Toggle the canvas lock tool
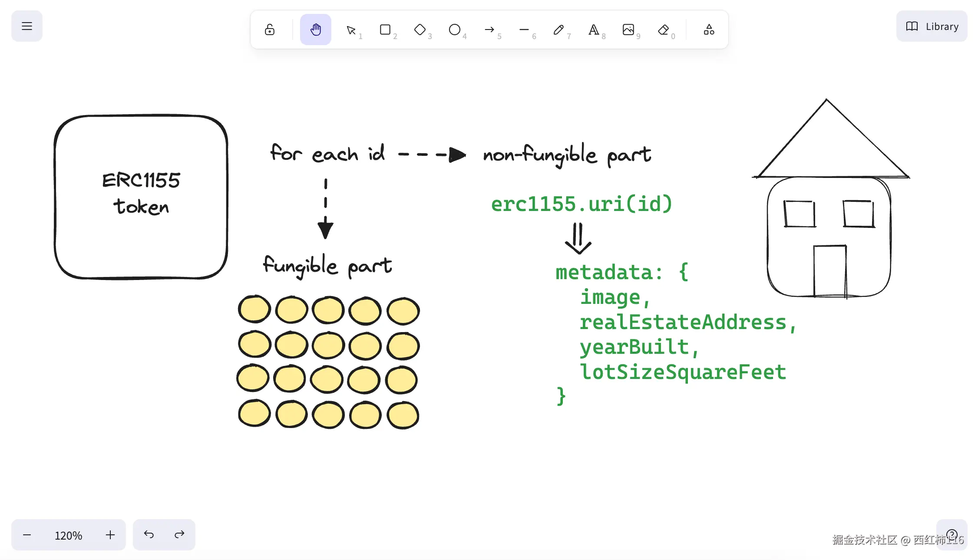The height and width of the screenshot is (560, 978). (270, 30)
